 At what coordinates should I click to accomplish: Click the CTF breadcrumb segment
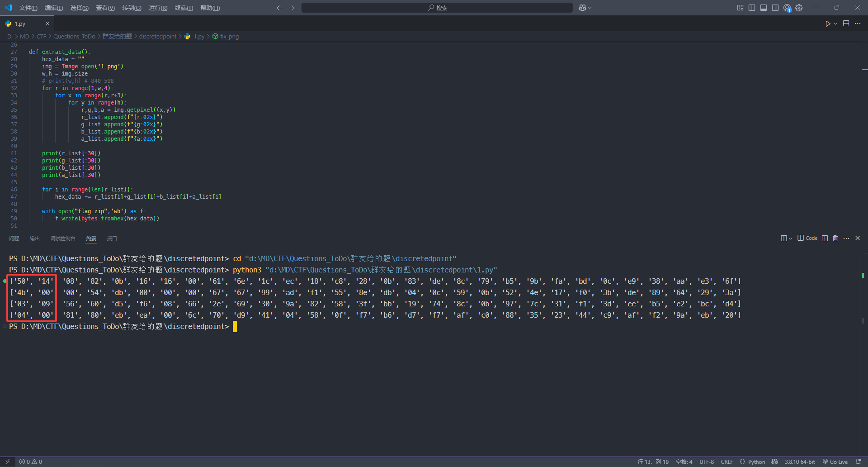coord(41,37)
